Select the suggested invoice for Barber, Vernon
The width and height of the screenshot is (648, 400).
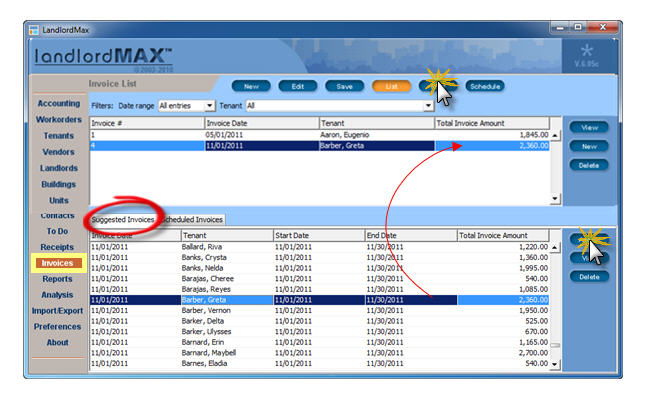[319, 310]
